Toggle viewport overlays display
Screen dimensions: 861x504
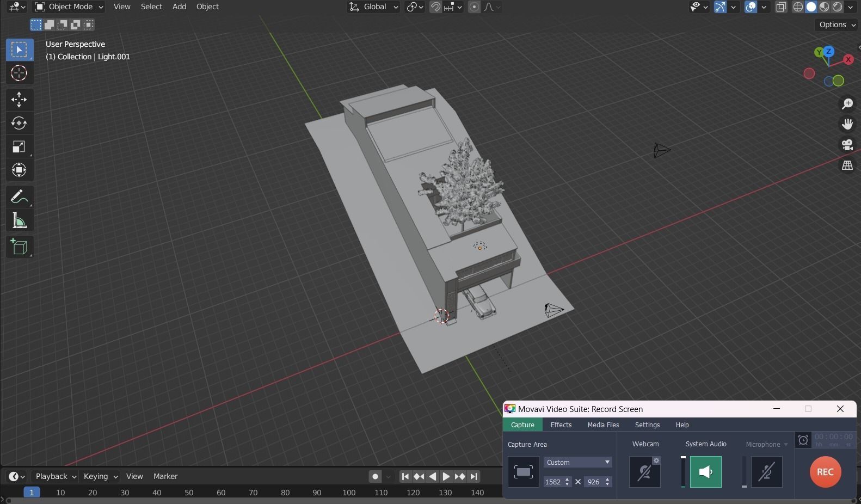coord(751,7)
